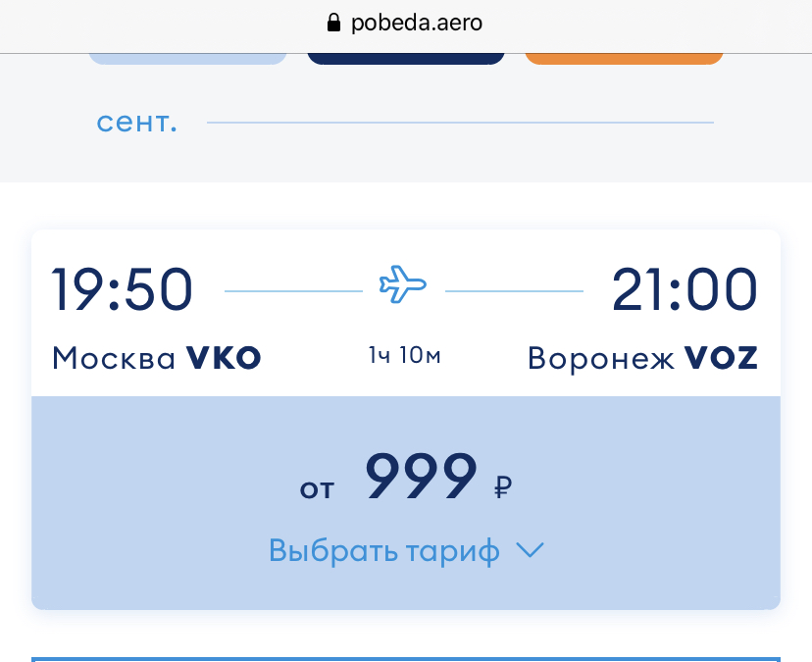Click the VKO airport code
812x662 pixels.
[224, 358]
